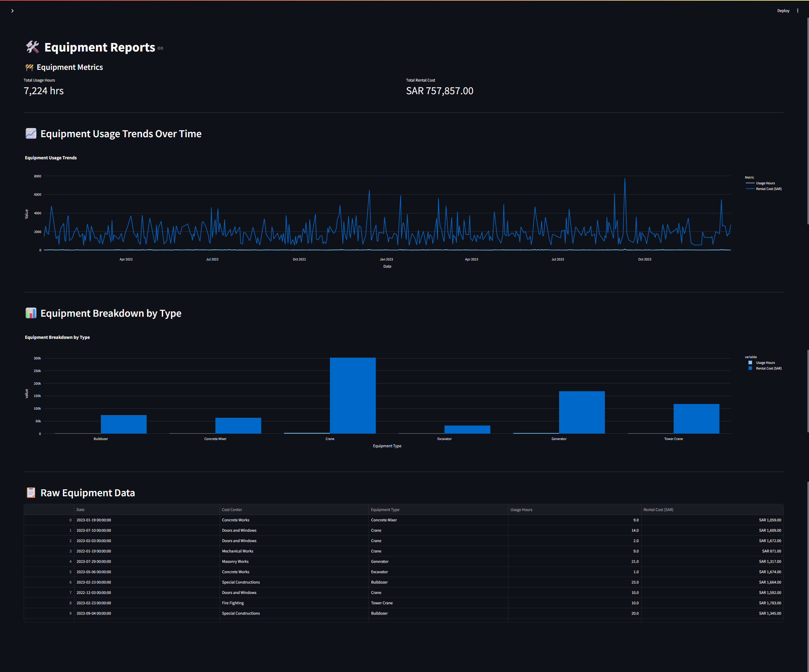
Task: Sort table by Rental Cost (SAR) column
Action: 712,510
